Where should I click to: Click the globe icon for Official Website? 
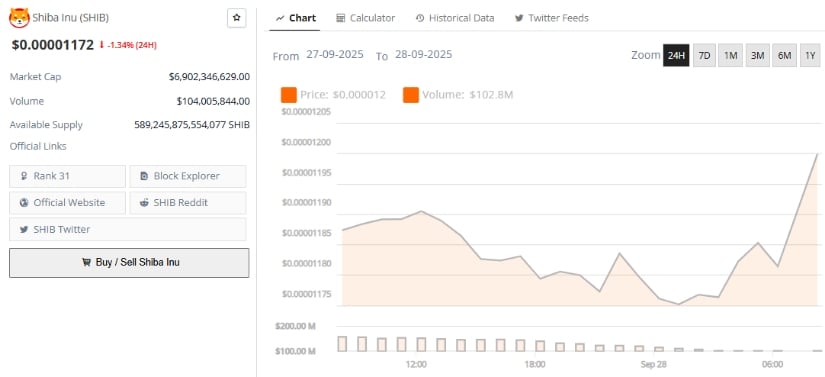pos(24,203)
